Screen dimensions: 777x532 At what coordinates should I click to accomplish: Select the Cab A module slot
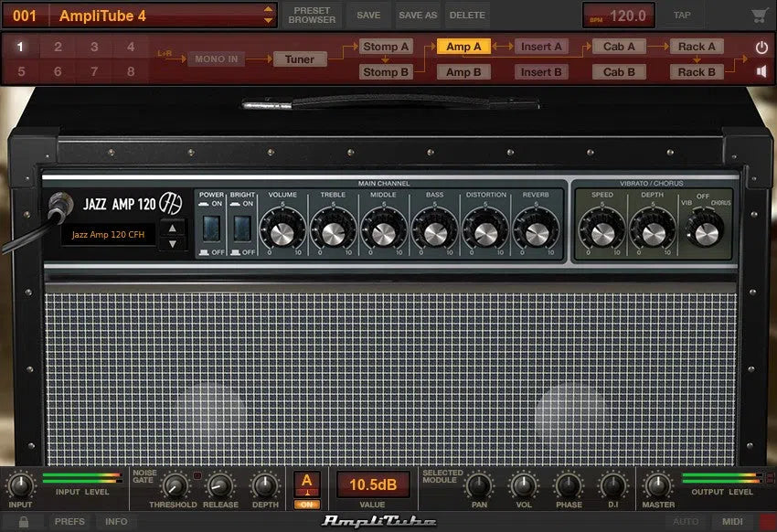click(619, 46)
